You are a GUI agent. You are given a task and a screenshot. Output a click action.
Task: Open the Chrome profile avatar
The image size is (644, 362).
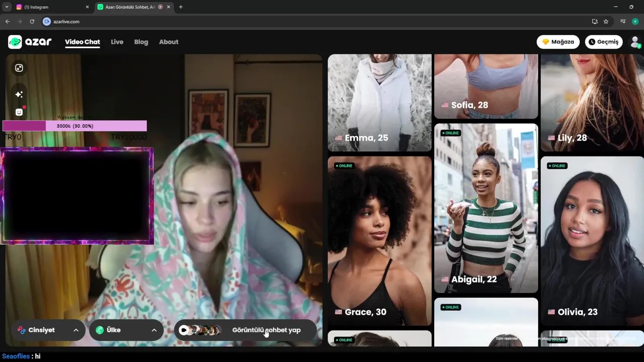[x=635, y=22]
